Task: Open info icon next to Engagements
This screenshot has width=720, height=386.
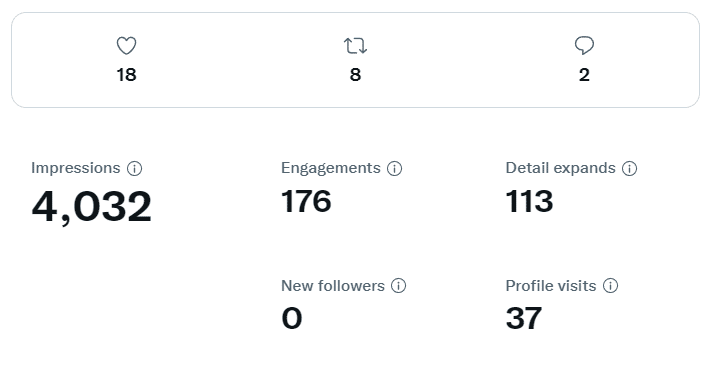Action: pyautogui.click(x=394, y=168)
